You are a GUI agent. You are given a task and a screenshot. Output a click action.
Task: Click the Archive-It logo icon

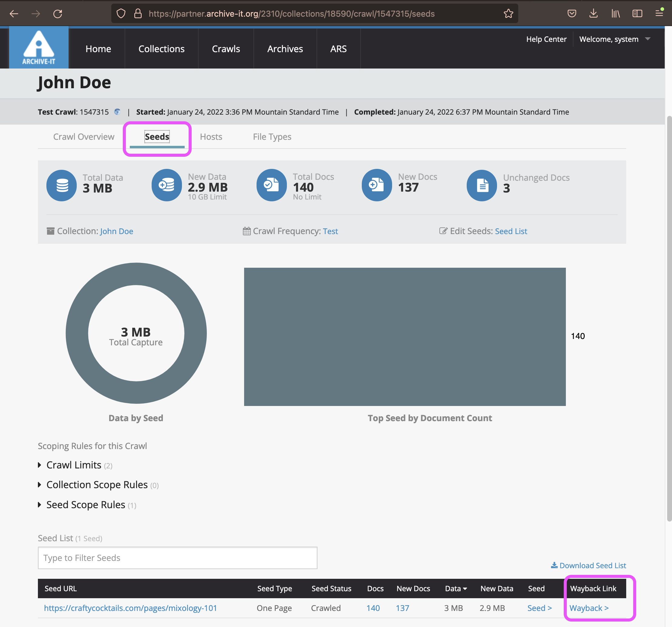39,47
